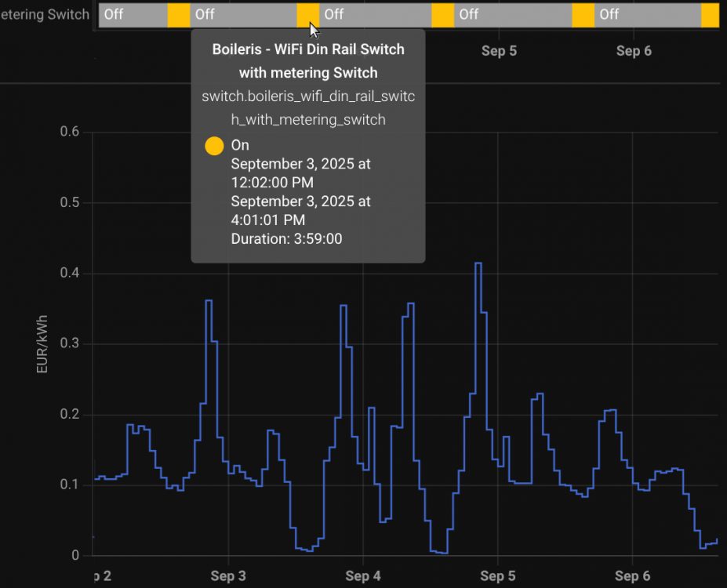Screen dimensions: 727x588
Task: Click the Sep 6 label on top timeline axis
Action: point(634,51)
